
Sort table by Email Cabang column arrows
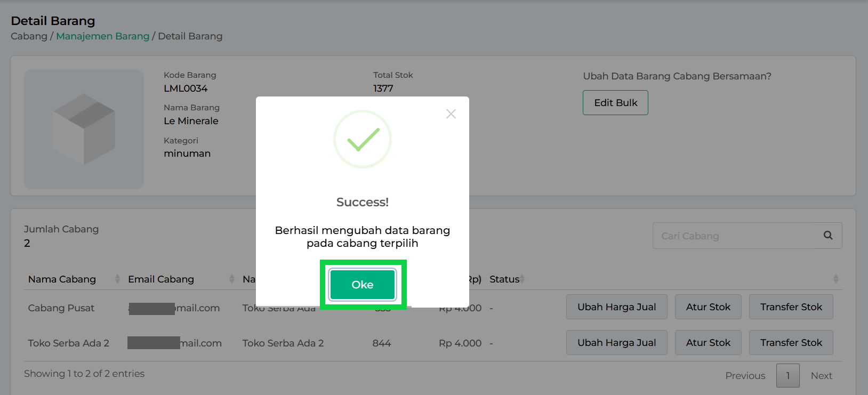point(231,279)
